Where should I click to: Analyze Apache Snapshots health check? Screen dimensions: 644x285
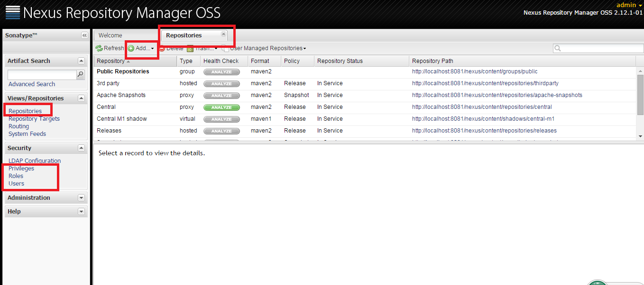pos(221,96)
